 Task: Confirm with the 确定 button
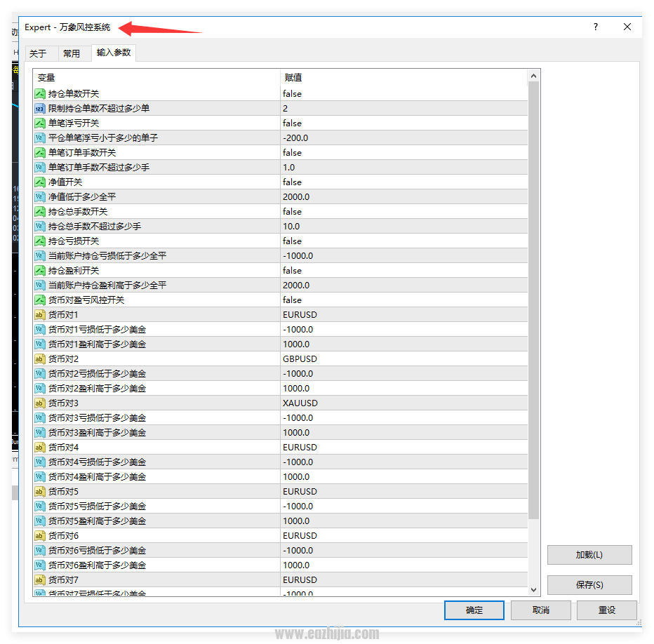pos(474,610)
